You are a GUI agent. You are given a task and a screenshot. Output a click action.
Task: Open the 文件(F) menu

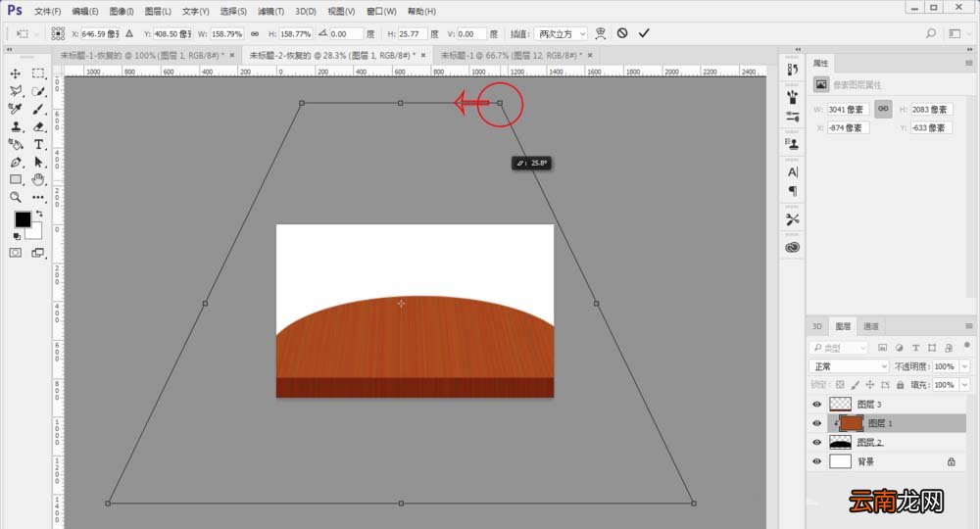point(47,11)
